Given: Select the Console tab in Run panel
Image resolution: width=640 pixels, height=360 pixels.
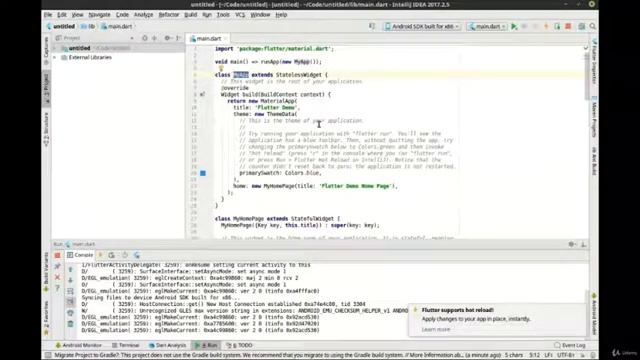Looking at the screenshot, I should coord(80,255).
